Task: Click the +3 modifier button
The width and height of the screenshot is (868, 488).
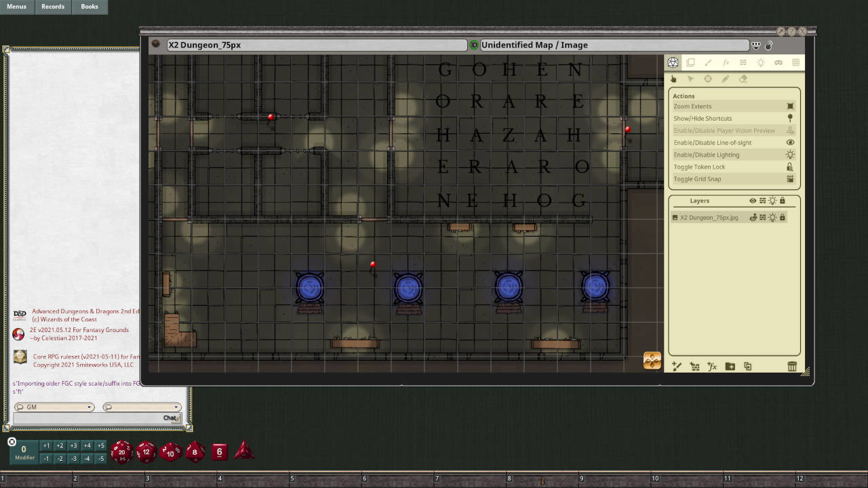Action: [73, 445]
